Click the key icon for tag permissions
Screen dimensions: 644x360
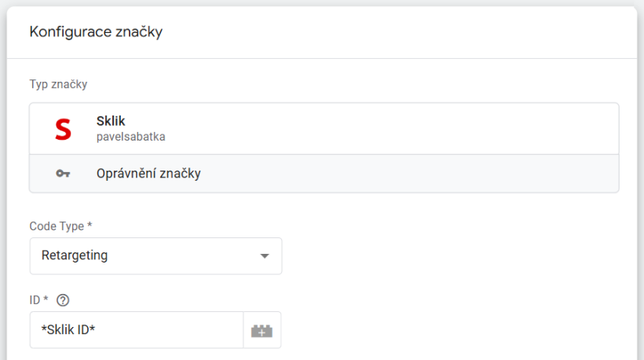[63, 174]
